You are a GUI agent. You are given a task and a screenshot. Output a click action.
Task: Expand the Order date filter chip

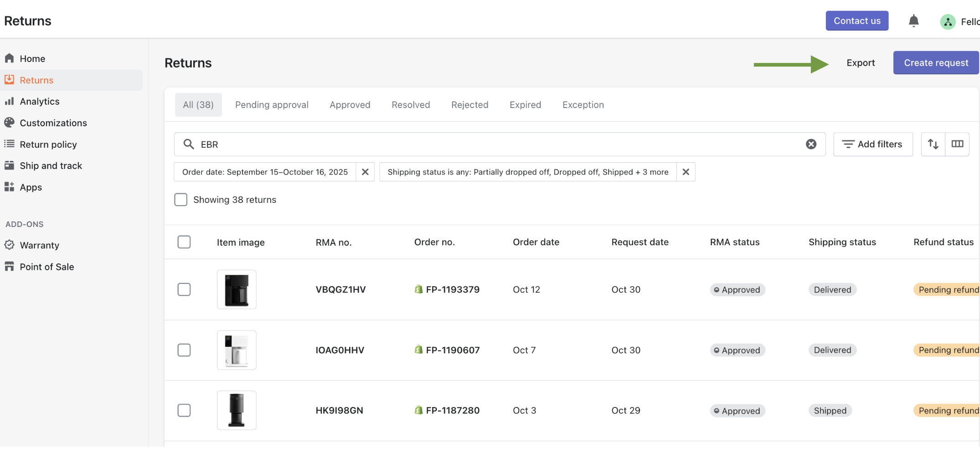pyautogui.click(x=265, y=172)
